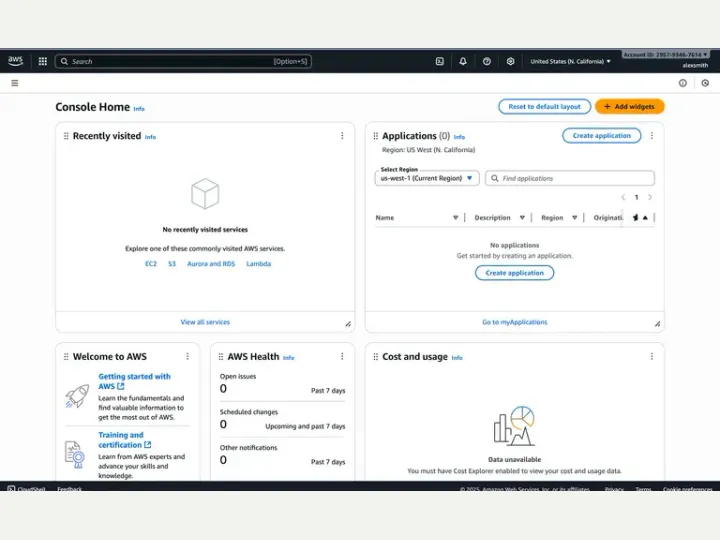Click Go to myApplications
720x540 pixels.
click(515, 322)
